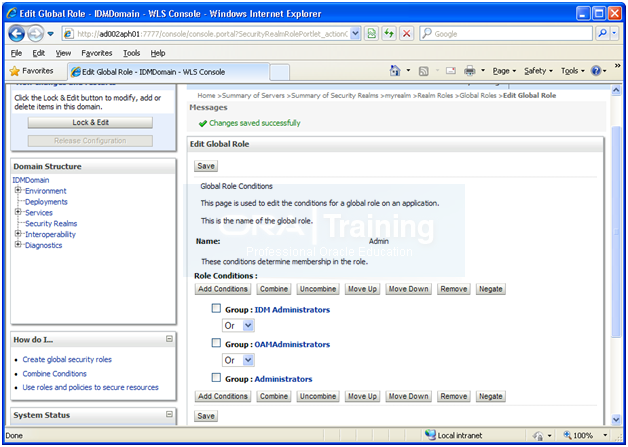Collapse the System Status panel
The height and width of the screenshot is (447, 628).
click(x=169, y=414)
